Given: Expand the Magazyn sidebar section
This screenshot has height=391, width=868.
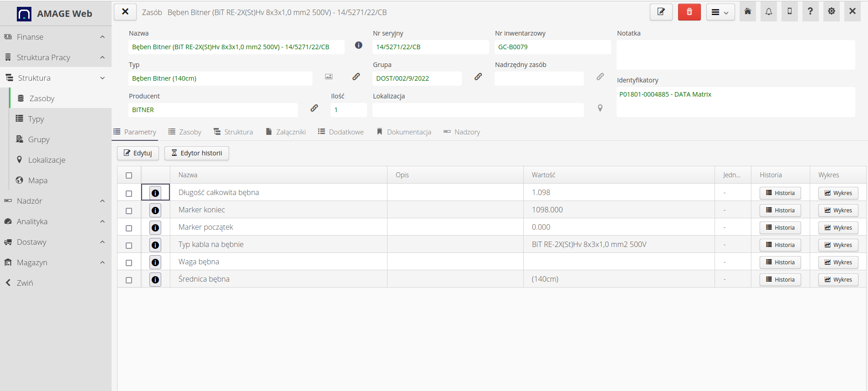Looking at the screenshot, I should pos(56,262).
